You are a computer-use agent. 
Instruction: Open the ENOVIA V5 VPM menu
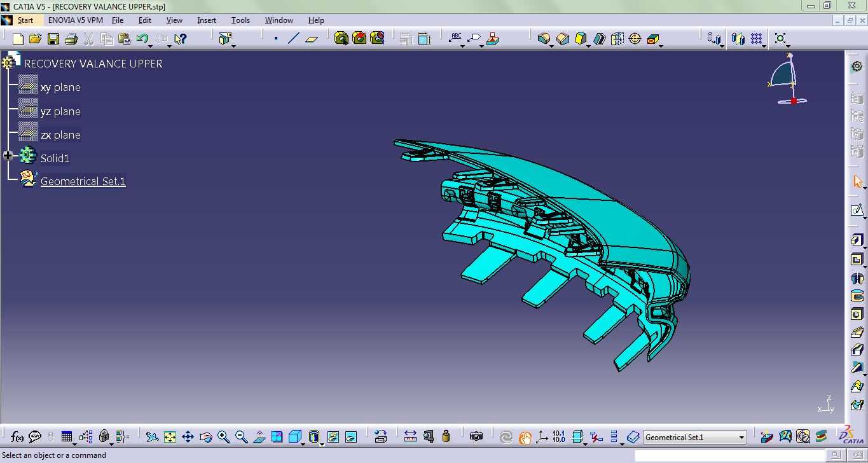tap(76, 20)
